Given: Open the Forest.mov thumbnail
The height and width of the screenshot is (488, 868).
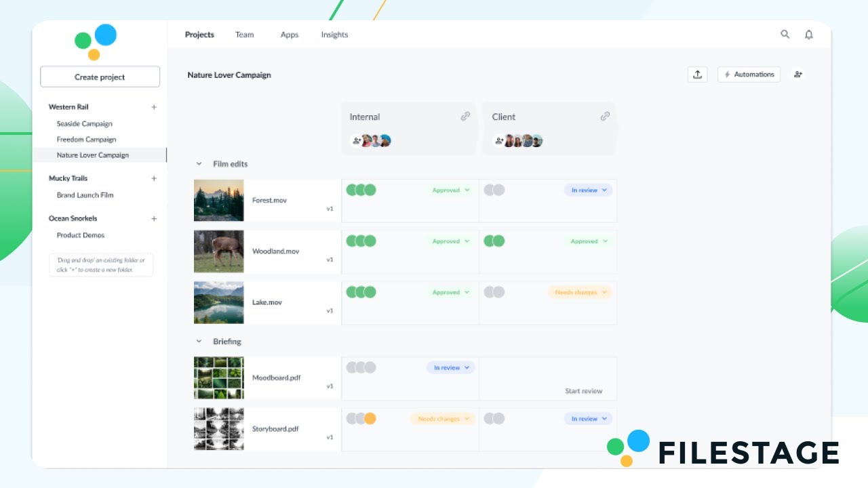Looking at the screenshot, I should coord(218,201).
